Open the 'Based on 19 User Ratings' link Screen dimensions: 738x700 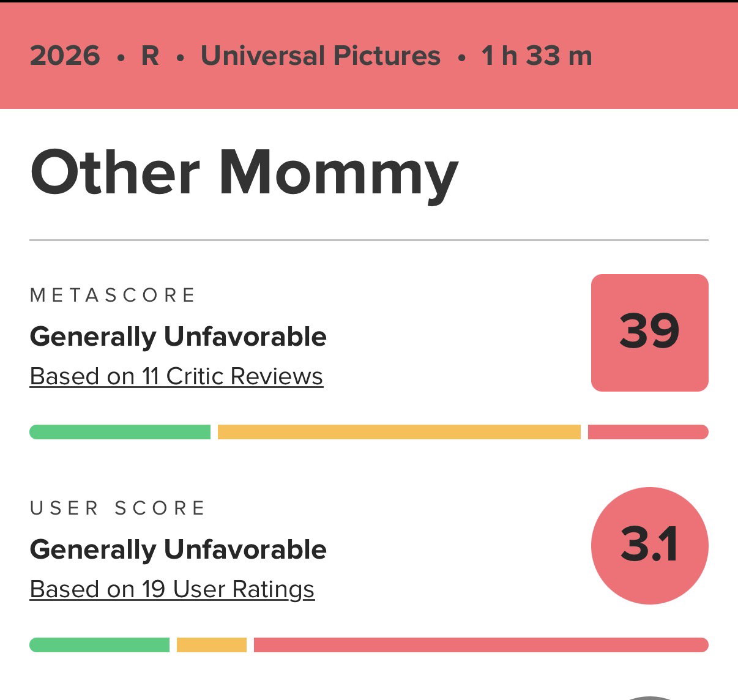(x=172, y=589)
